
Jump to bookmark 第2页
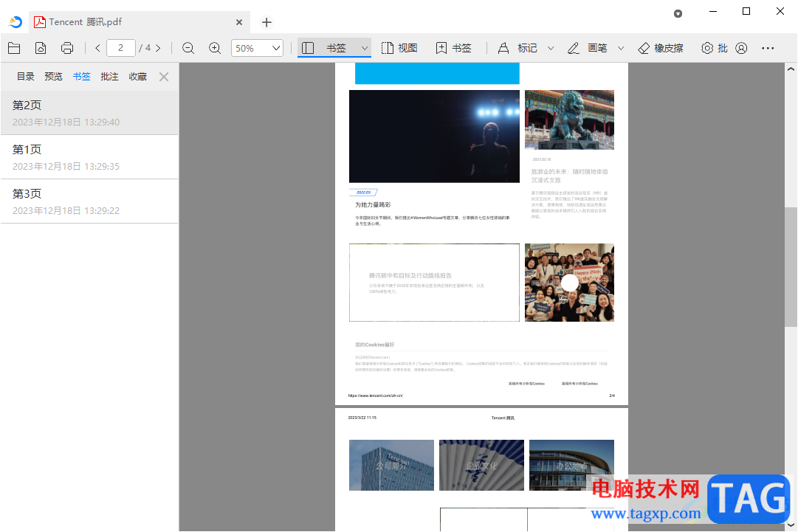tap(89, 112)
